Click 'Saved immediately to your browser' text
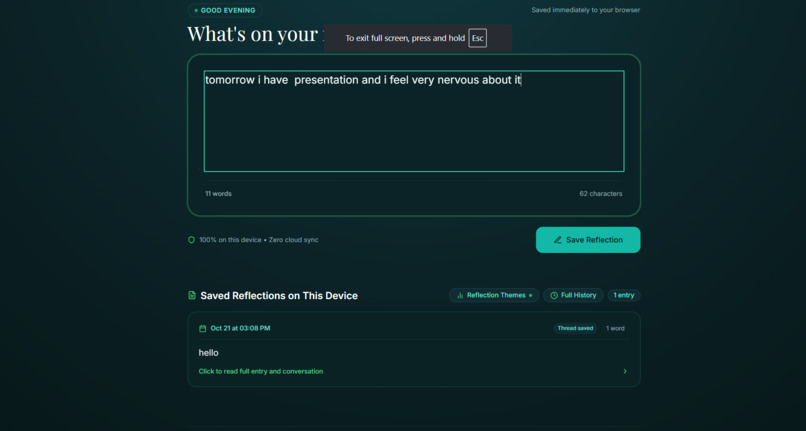The width and height of the screenshot is (806, 431). pos(585,10)
